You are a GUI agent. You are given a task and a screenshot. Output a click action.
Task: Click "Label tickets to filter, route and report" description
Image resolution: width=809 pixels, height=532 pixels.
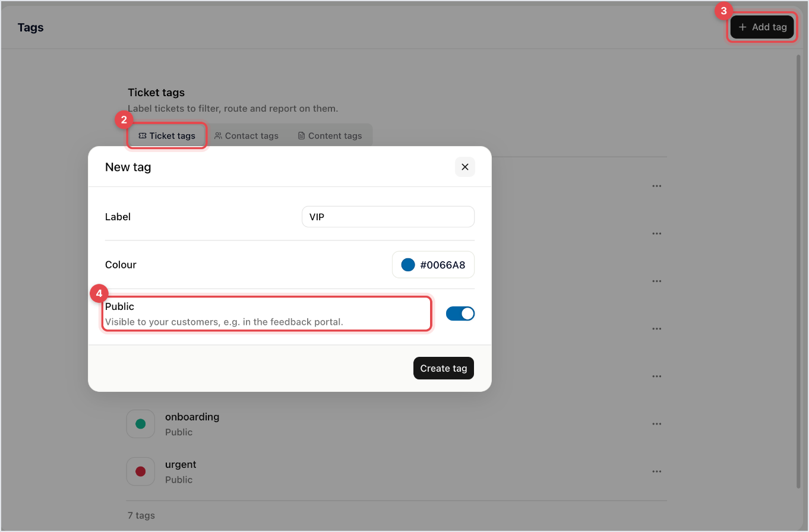pos(233,109)
